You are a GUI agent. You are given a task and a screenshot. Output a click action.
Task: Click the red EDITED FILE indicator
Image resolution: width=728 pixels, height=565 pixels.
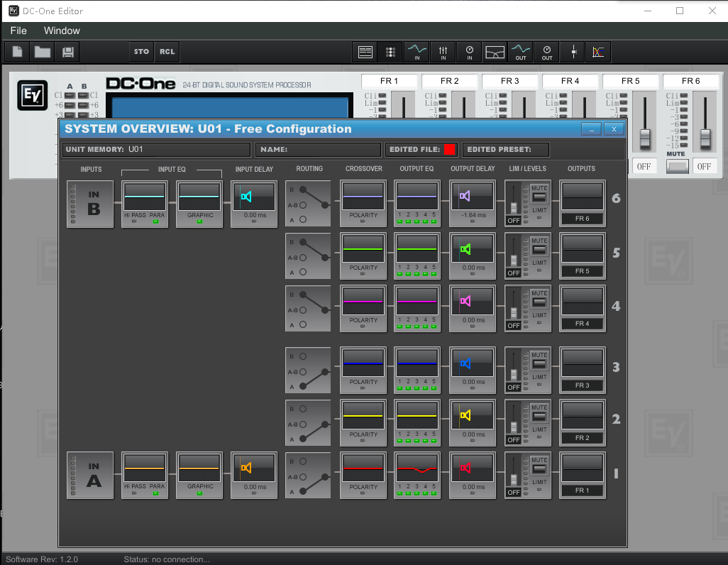coord(449,149)
